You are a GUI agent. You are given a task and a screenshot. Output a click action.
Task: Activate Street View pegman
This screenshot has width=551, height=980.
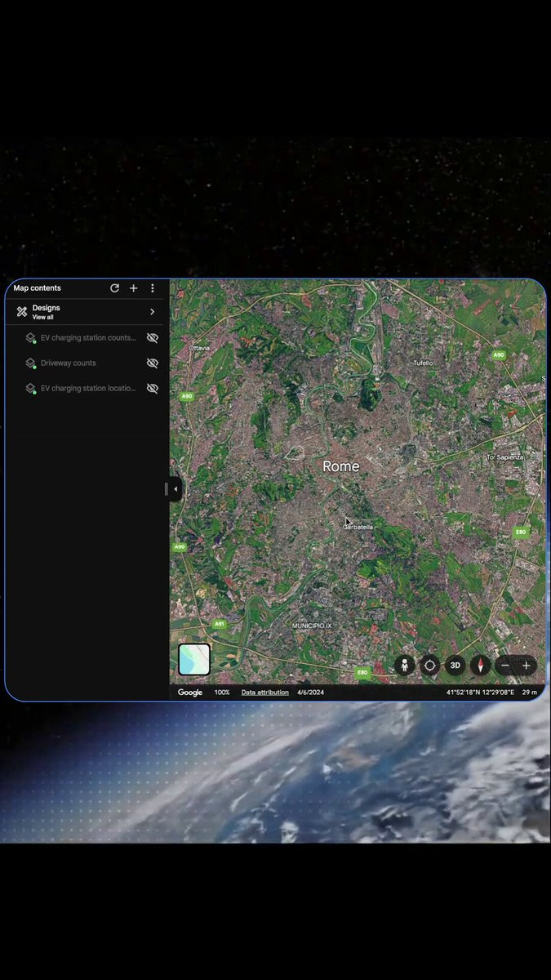point(405,665)
